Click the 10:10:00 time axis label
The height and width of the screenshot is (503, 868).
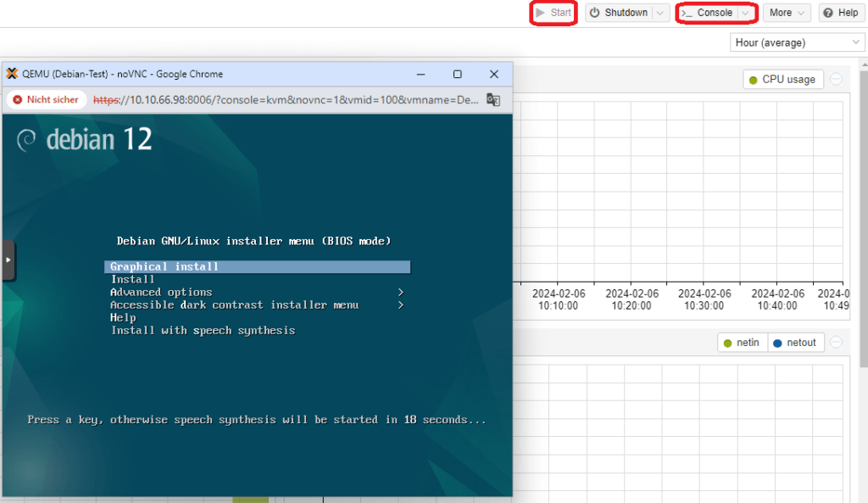coord(558,299)
